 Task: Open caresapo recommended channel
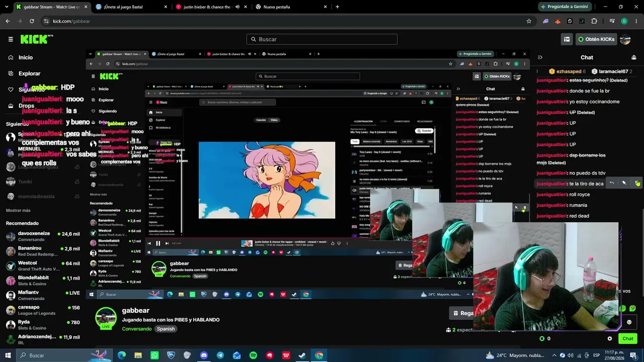click(x=43, y=310)
